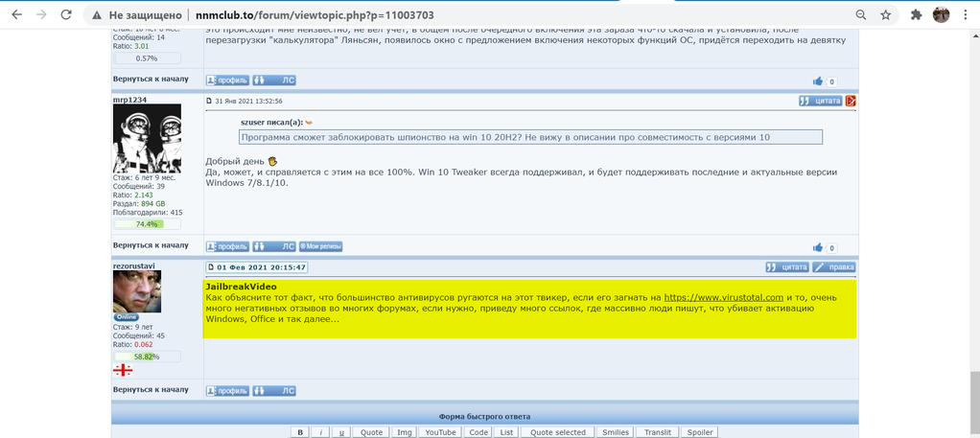Open the Chrome profile avatar

(x=941, y=15)
